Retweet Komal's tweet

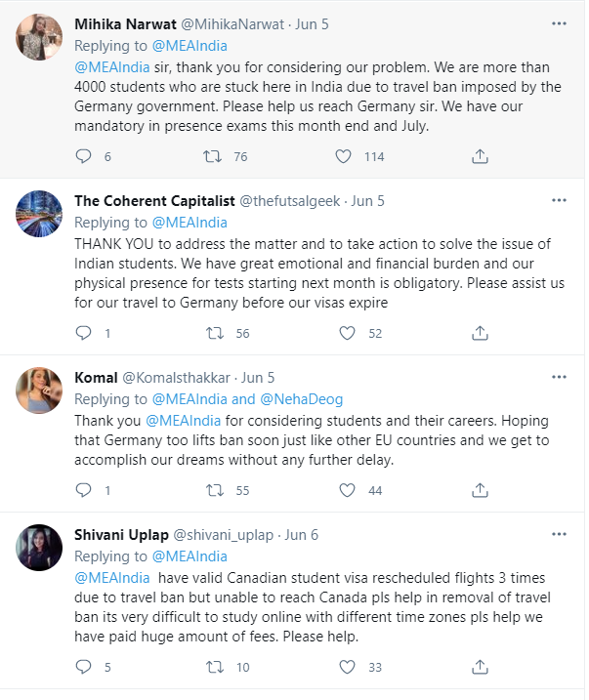(212, 490)
